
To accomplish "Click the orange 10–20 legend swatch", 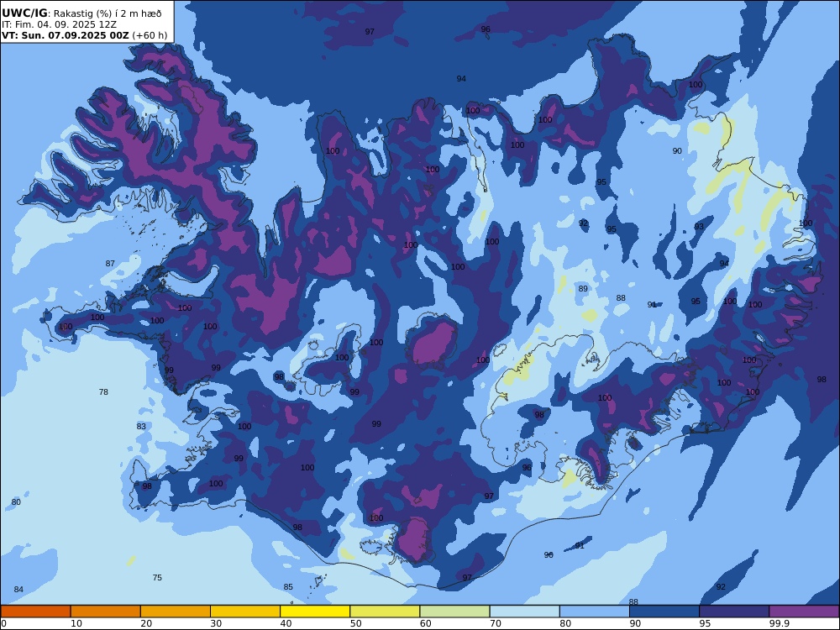I will point(106,612).
